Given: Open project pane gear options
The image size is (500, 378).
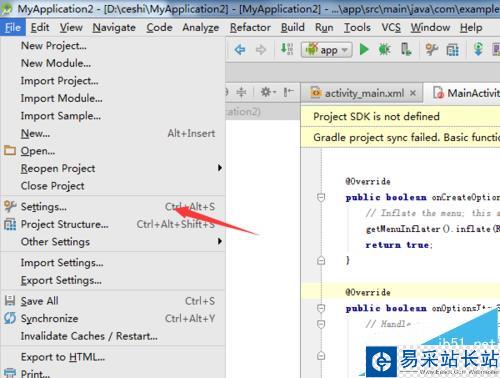Looking at the screenshot, I should tap(268, 92).
